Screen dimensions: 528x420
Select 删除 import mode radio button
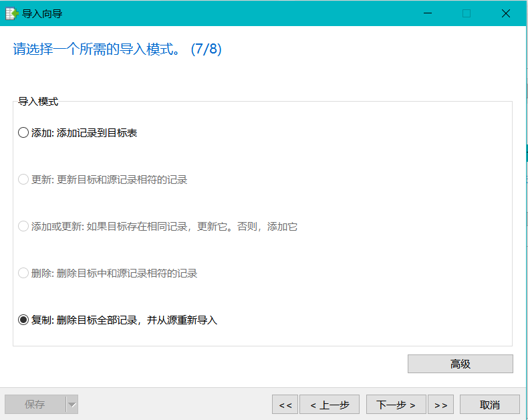tap(23, 274)
